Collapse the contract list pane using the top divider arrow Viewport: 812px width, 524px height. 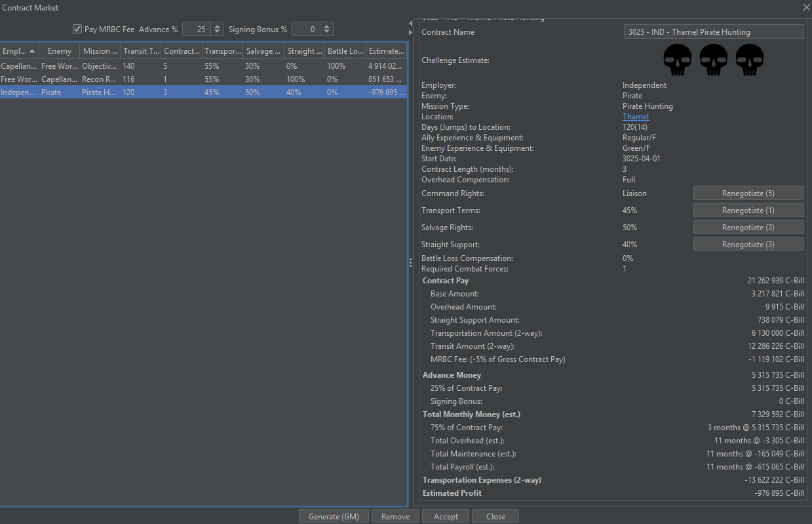pyautogui.click(x=411, y=23)
